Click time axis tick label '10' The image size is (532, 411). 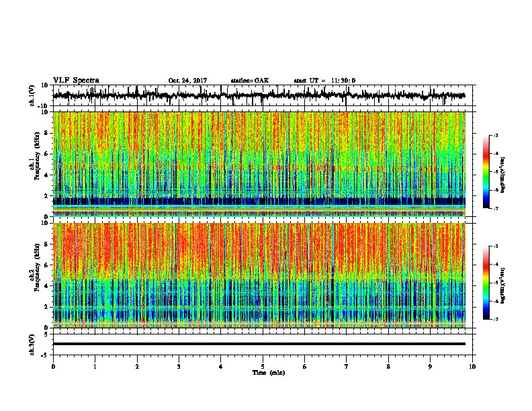(472, 367)
